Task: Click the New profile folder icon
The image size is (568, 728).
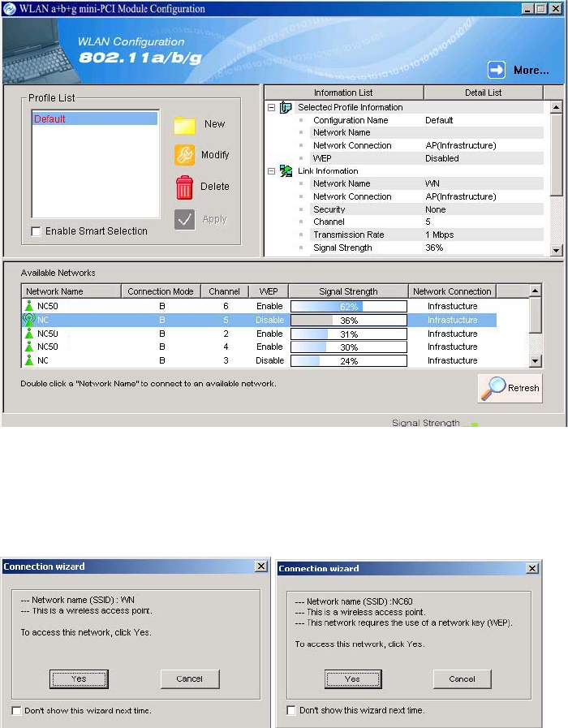Action: pos(184,125)
